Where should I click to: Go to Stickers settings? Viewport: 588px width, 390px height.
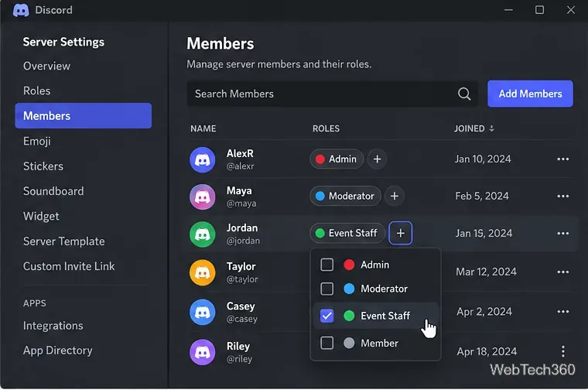(x=43, y=166)
